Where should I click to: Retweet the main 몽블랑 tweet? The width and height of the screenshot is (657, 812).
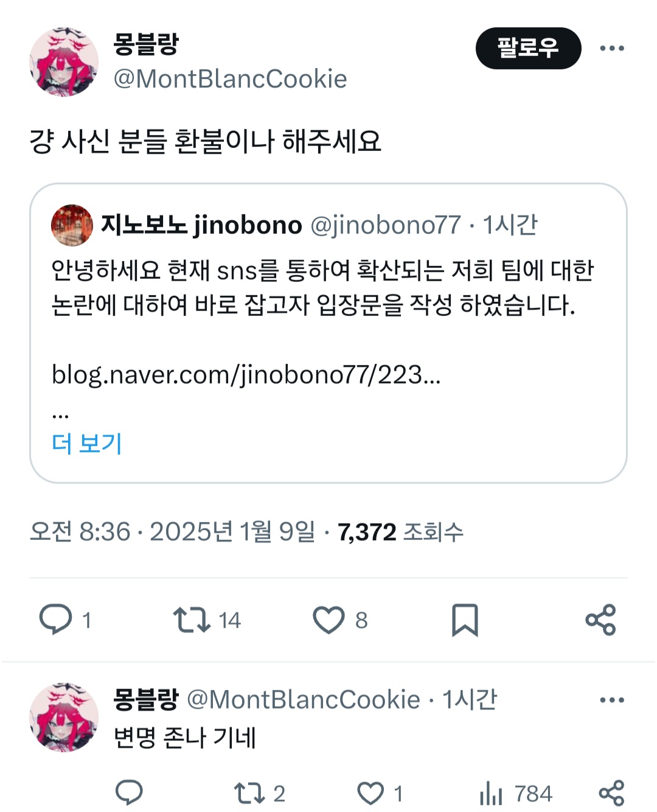(192, 620)
